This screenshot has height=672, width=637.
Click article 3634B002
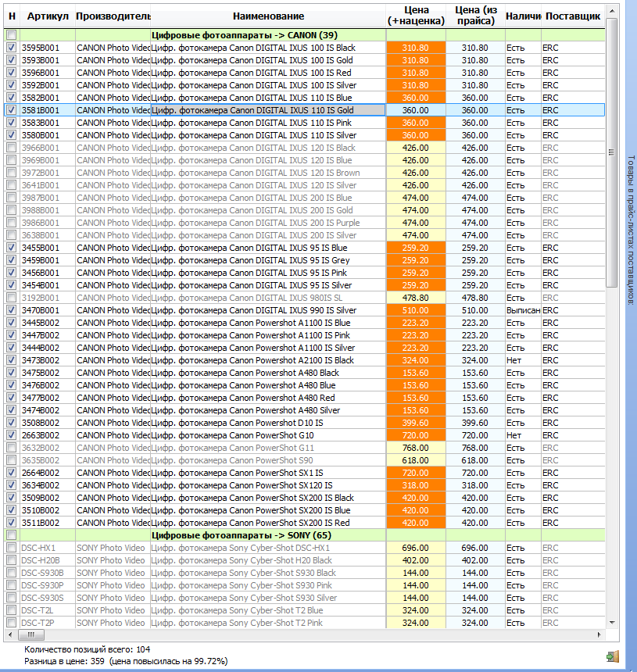48,485
